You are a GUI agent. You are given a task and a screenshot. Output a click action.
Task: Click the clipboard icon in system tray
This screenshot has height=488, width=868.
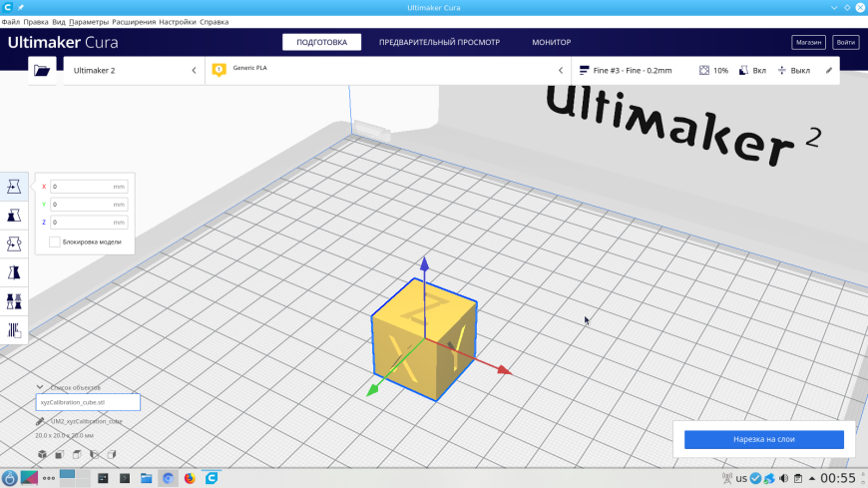tap(798, 478)
